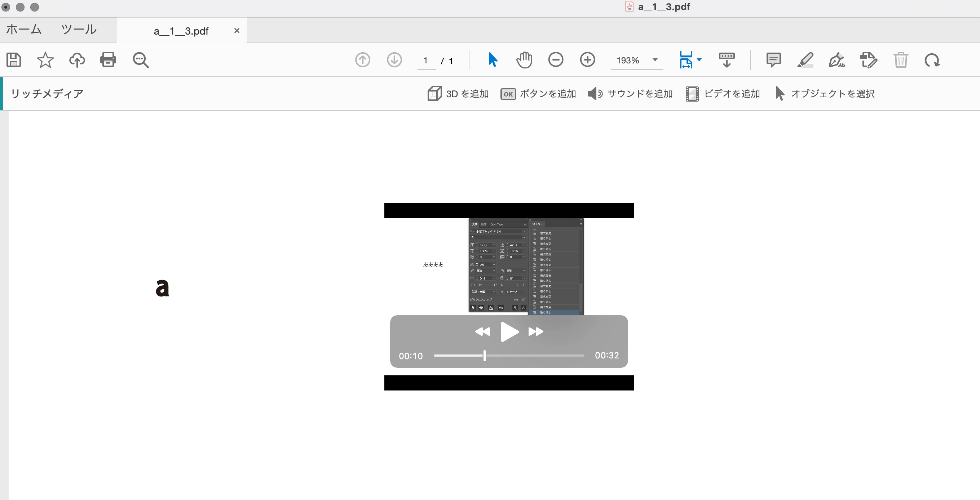The height and width of the screenshot is (500, 980).
Task: Open the 193% zoom level dropdown
Action: tap(655, 60)
